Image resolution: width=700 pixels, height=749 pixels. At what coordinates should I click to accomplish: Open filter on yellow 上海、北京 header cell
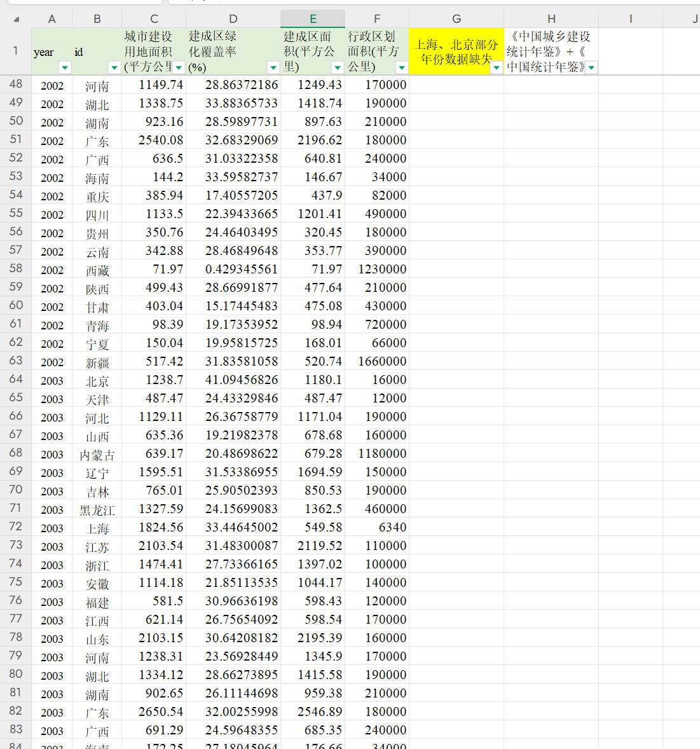497,67
